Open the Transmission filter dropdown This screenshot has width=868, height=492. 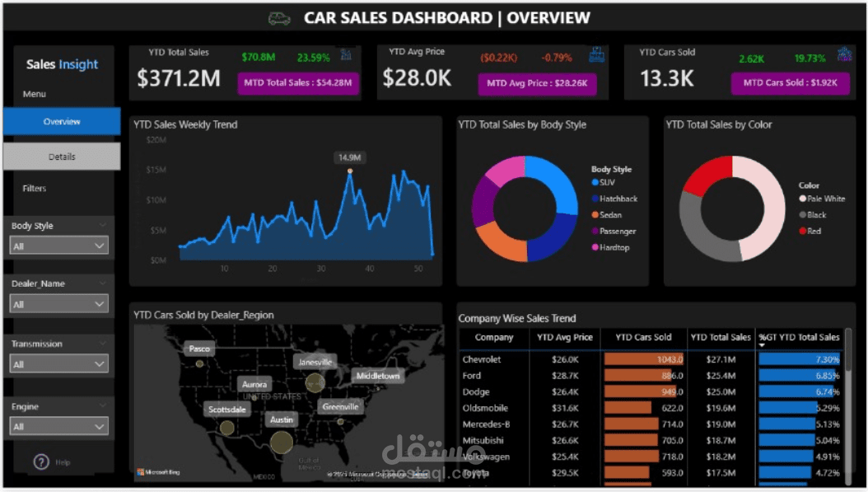58,364
